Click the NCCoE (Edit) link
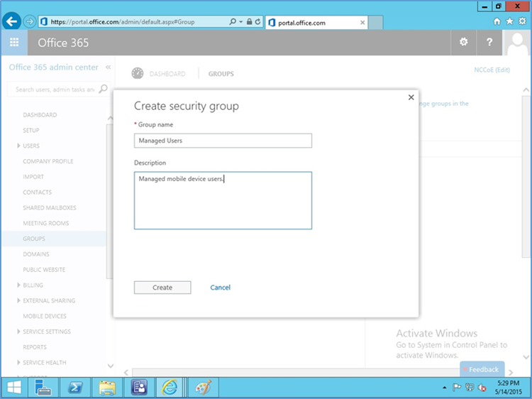The height and width of the screenshot is (399, 532). point(492,70)
